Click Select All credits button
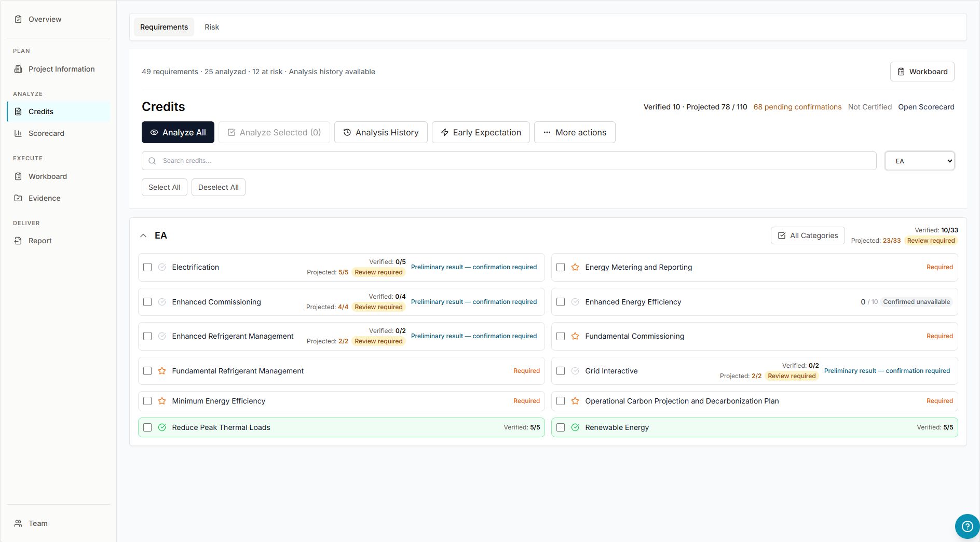Screen dimensions: 980x542 click(165, 187)
